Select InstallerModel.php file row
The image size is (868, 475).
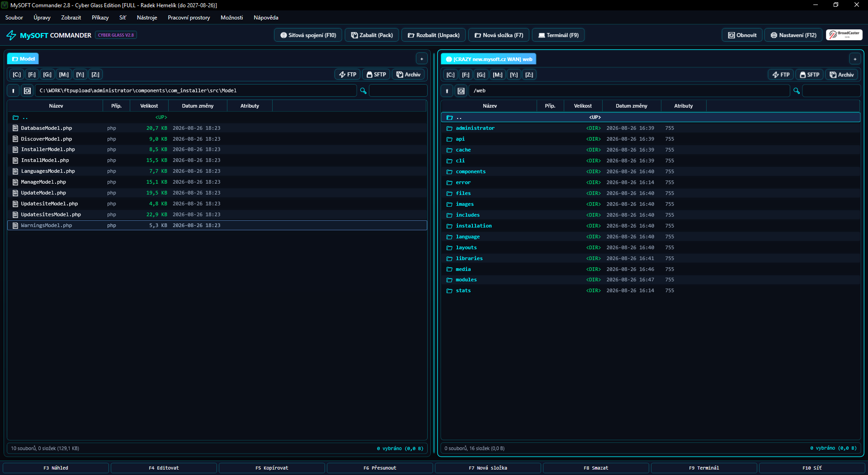(217, 150)
